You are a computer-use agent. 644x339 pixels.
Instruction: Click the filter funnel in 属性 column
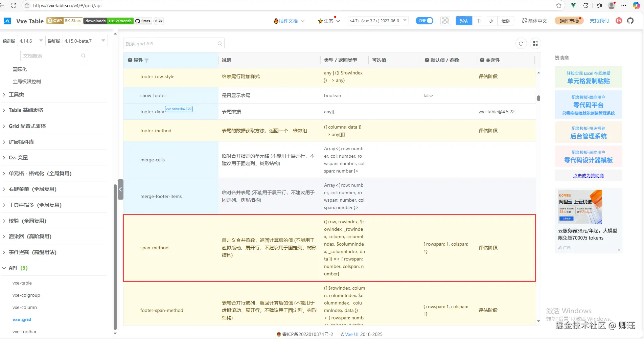pos(147,61)
